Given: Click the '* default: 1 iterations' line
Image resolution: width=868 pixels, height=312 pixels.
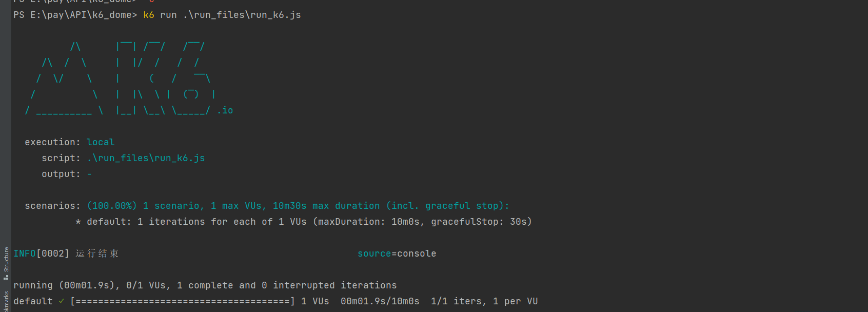Looking at the screenshot, I should 304,222.
